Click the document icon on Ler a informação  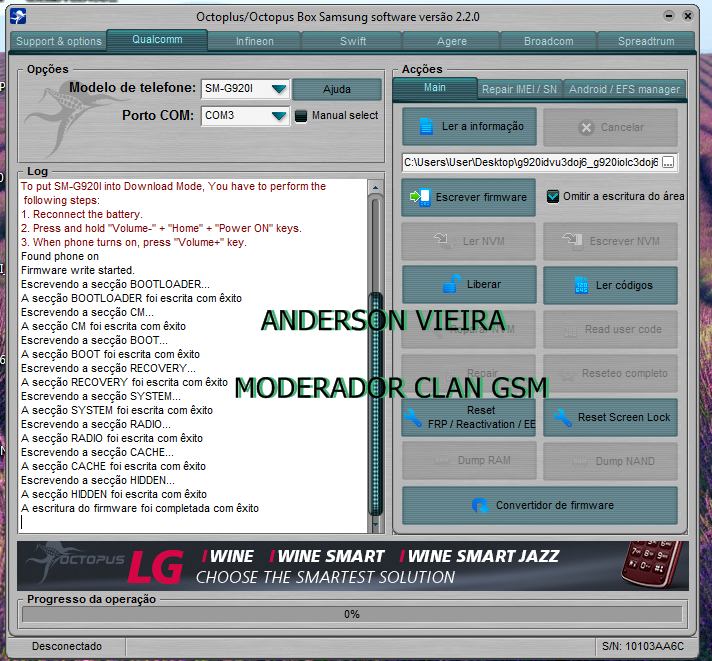[x=426, y=126]
